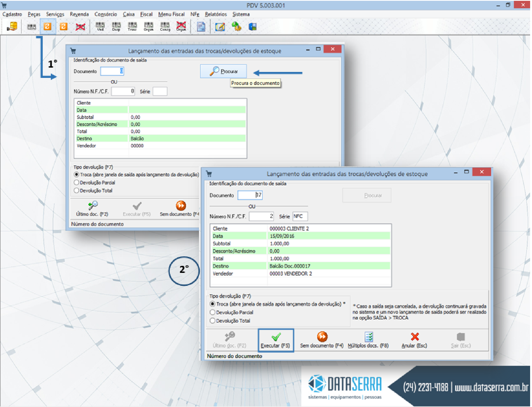The image size is (532, 407).
Task: Click Anular (Esc) red X button
Action: pyautogui.click(x=414, y=340)
